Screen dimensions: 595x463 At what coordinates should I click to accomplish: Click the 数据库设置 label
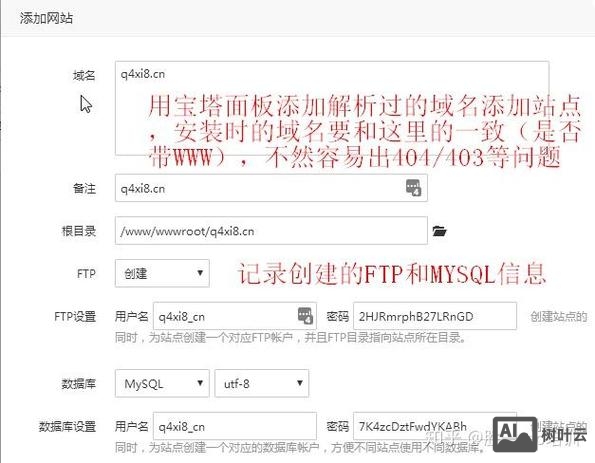point(68,426)
